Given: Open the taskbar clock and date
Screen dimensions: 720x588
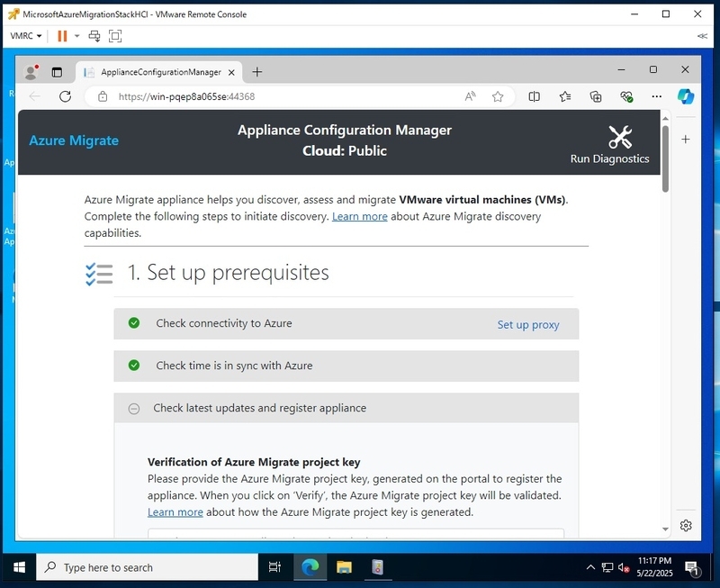Looking at the screenshot, I should click(x=654, y=567).
